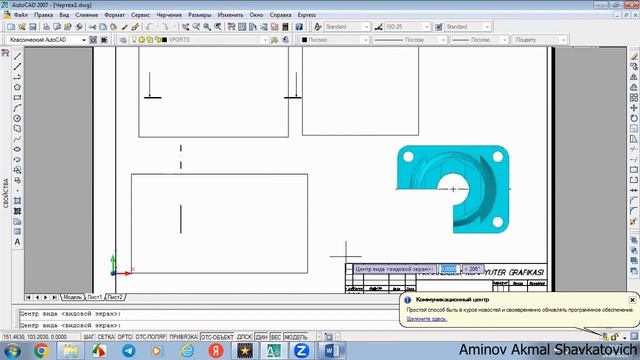Click the Plot (print) icon
Screen dimensions: 640x360
[x=46, y=27]
